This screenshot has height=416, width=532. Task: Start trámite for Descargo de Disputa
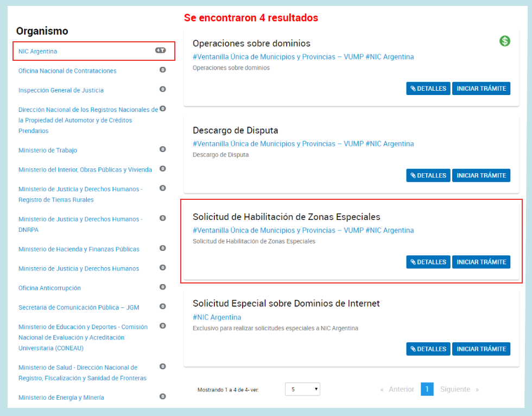tap(481, 175)
